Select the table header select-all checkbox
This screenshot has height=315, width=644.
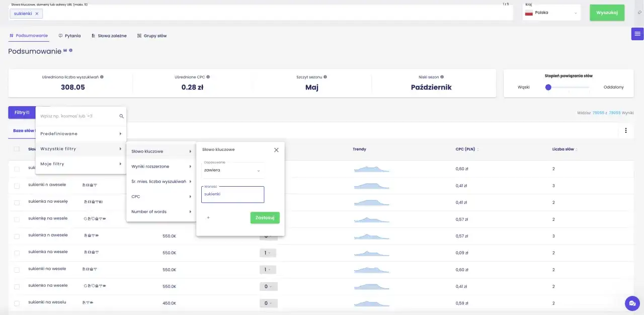tap(17, 149)
